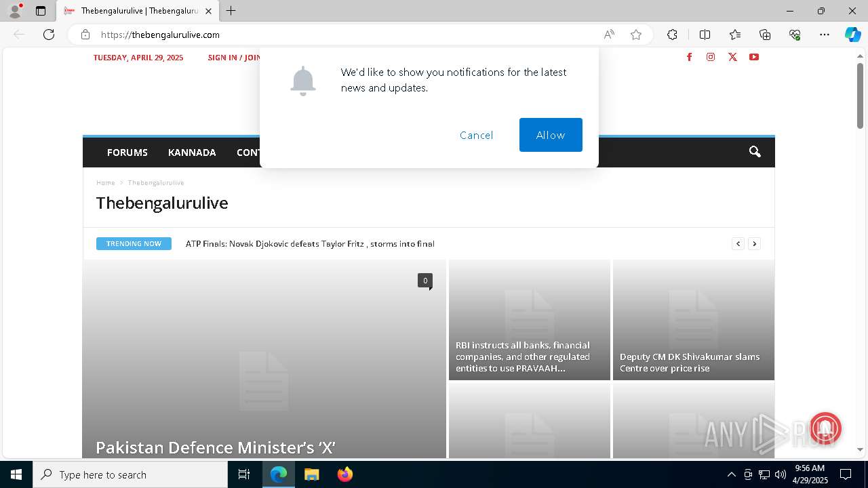Image resolution: width=868 pixels, height=488 pixels.
Task: Open browser Extensions icon
Action: coord(672,35)
